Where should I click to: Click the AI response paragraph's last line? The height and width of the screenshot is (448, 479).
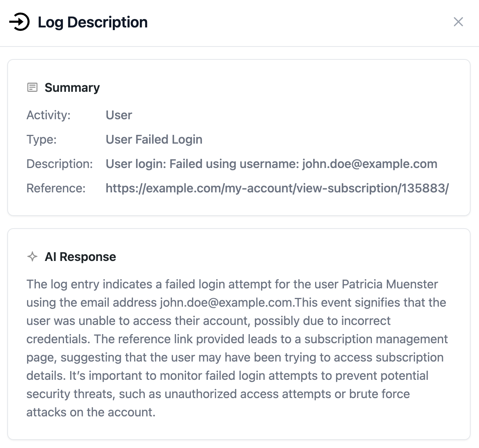coord(91,412)
